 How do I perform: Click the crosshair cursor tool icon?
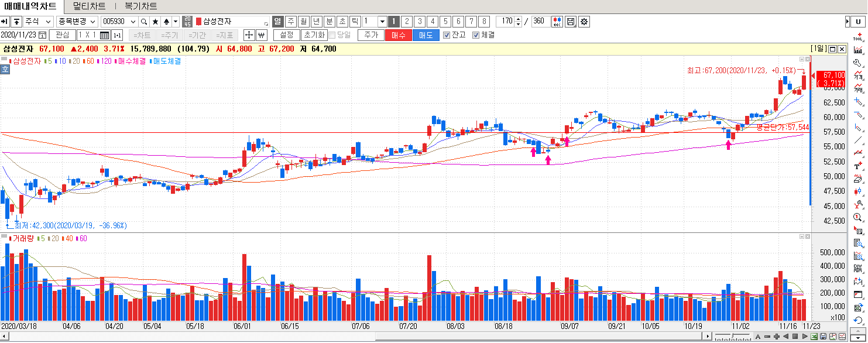point(248,35)
